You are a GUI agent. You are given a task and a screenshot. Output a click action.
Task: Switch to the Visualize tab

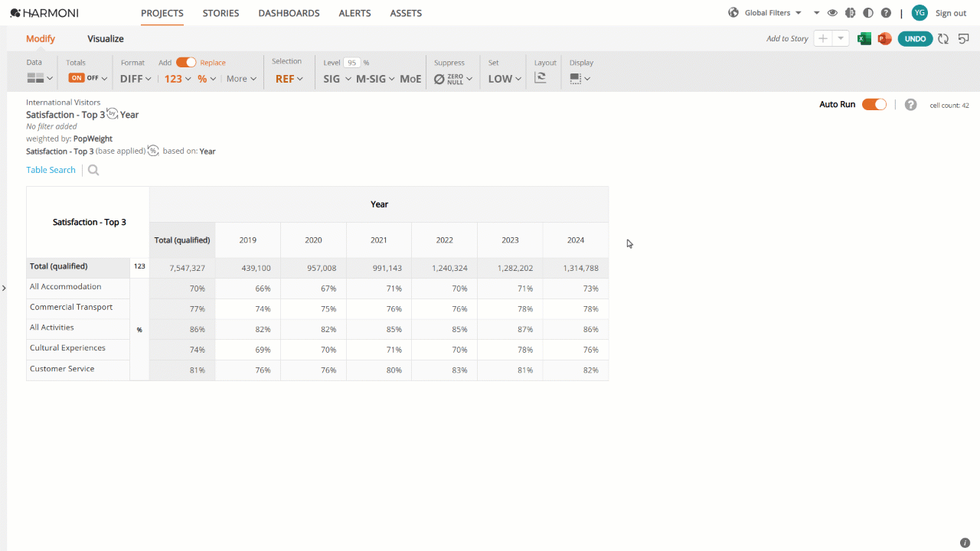106,39
